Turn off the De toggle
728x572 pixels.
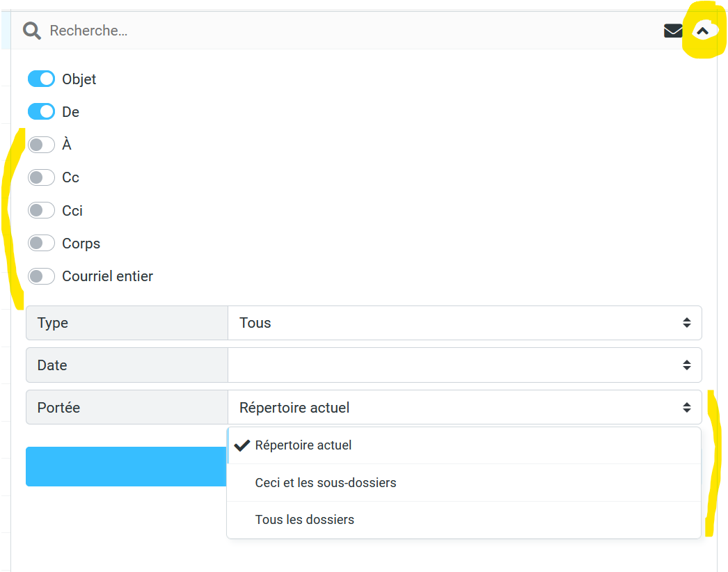click(x=41, y=112)
